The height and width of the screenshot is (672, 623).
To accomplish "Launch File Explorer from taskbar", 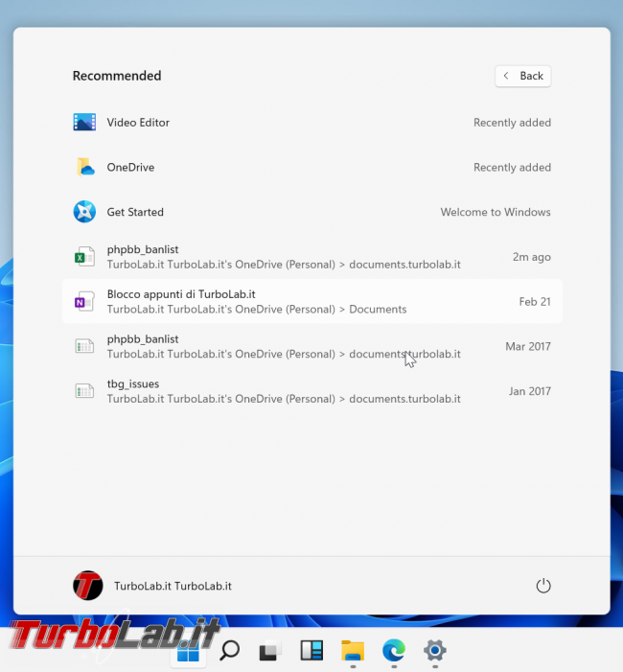I will coord(353,651).
